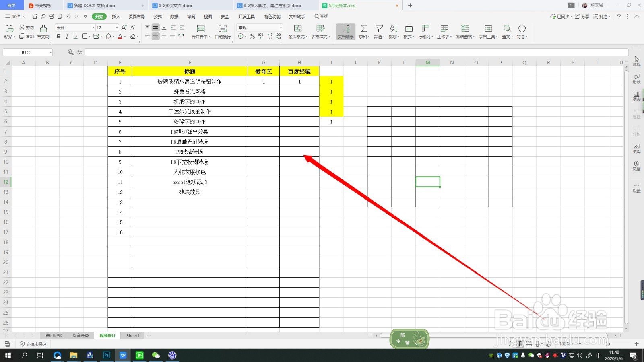The height and width of the screenshot is (362, 644).
Task: Toggle middle vertical alignment
Action: click(x=155, y=27)
